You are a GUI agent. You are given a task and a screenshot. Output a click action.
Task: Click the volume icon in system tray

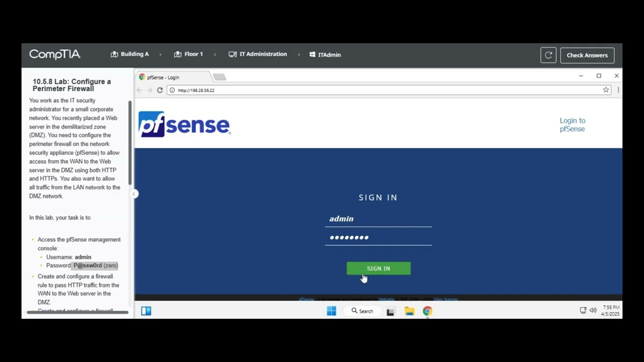[593, 311]
